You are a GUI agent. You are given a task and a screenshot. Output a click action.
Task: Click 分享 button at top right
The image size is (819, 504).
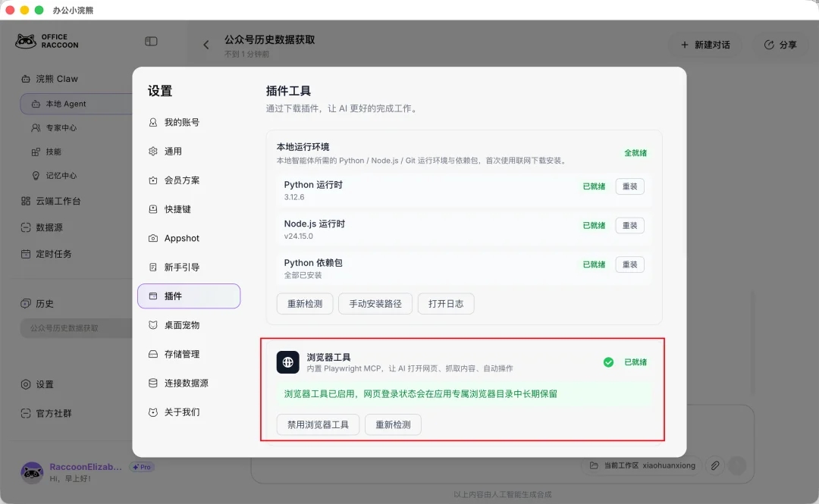(780, 45)
